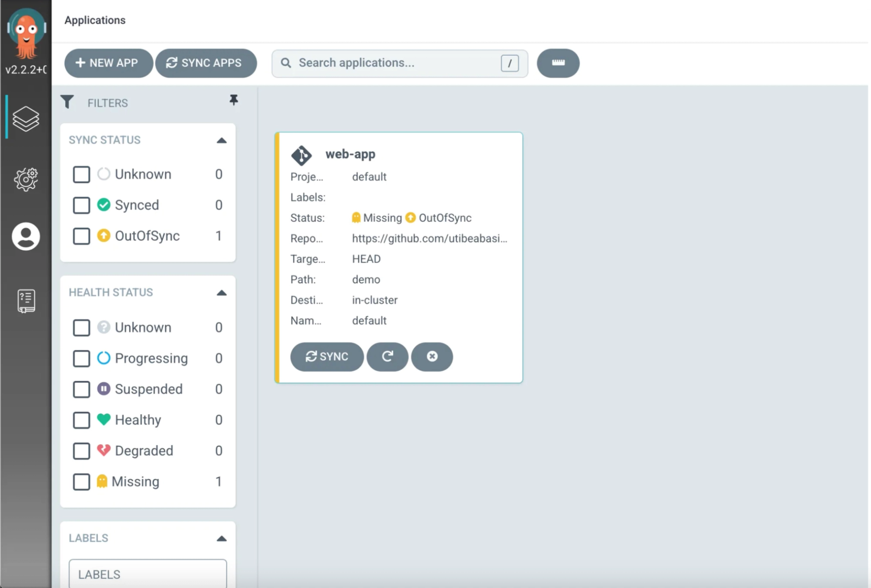Check the OutOfSync filter checkbox

pyautogui.click(x=82, y=236)
